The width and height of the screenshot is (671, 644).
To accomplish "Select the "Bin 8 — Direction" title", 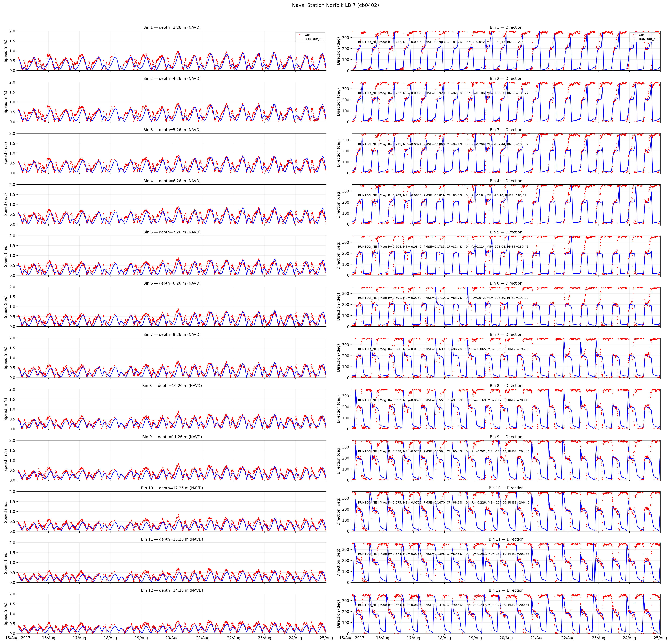I will pos(506,386).
